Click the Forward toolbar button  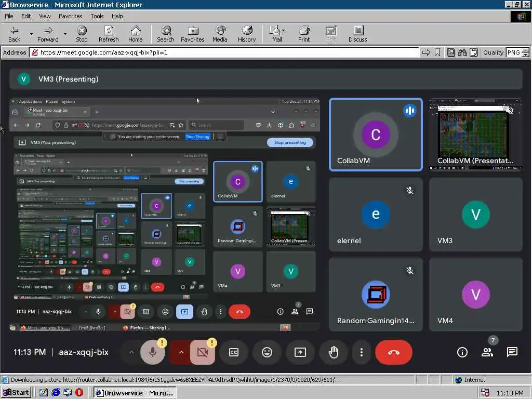click(x=48, y=34)
